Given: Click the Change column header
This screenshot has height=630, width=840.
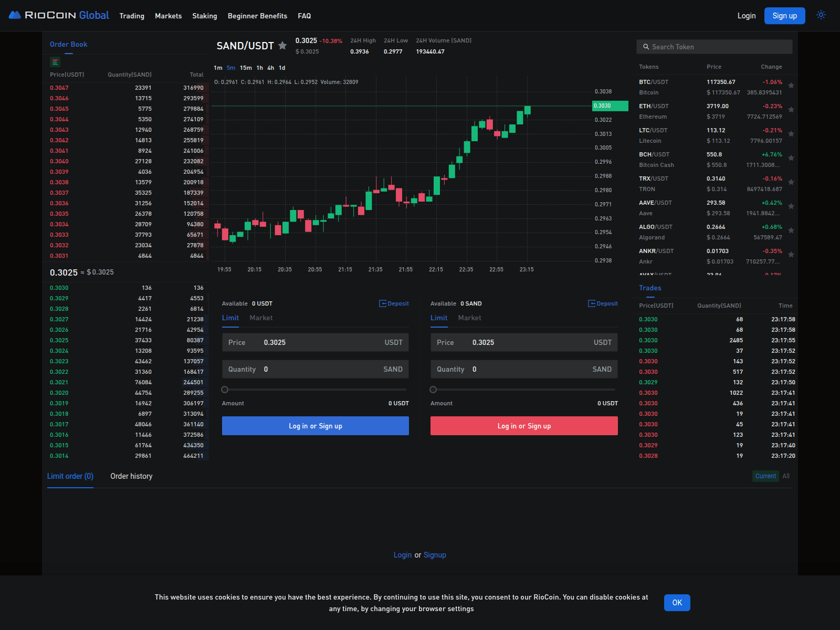Looking at the screenshot, I should [771, 67].
